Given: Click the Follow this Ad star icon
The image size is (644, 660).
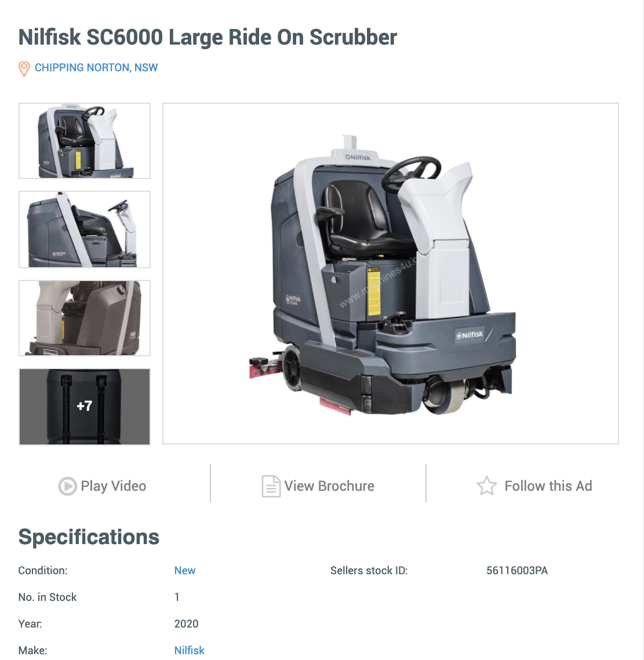Looking at the screenshot, I should click(x=487, y=486).
